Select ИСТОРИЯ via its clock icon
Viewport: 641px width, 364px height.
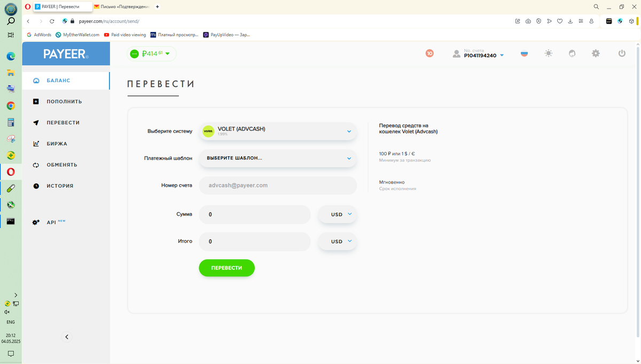[35, 186]
